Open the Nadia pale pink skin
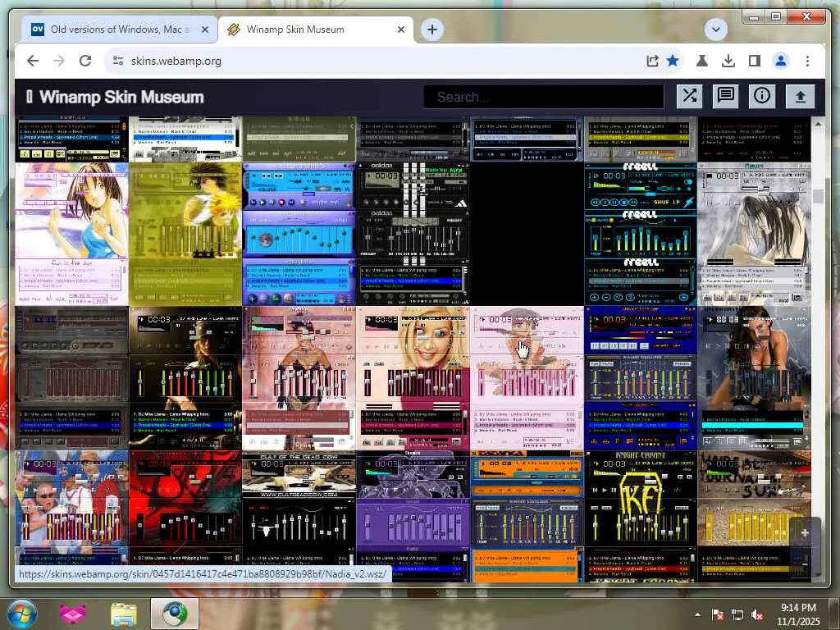 527,377
